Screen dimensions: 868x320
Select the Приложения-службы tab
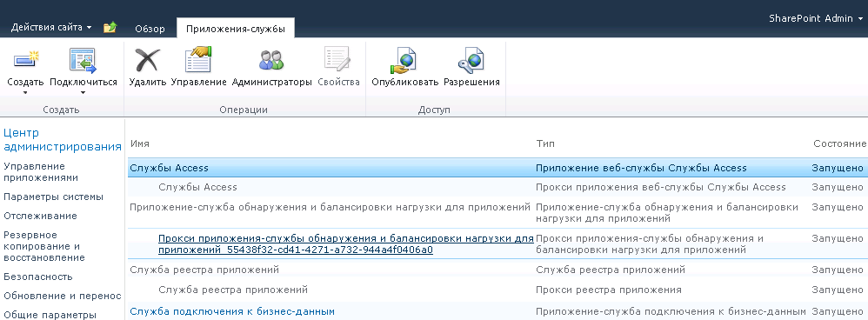[x=236, y=29]
